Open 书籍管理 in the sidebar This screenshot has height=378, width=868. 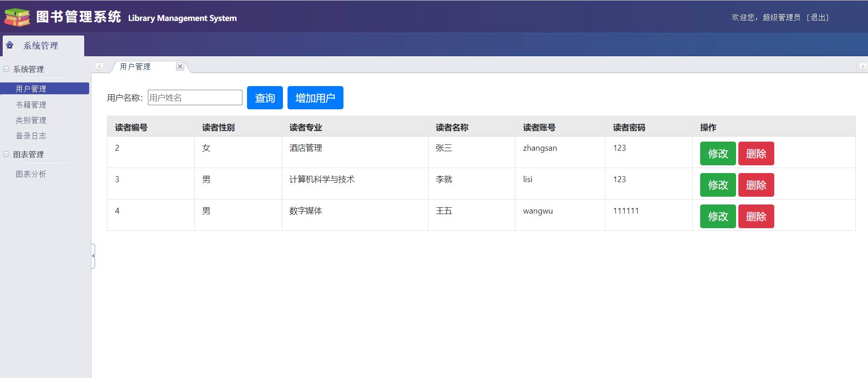(31, 105)
